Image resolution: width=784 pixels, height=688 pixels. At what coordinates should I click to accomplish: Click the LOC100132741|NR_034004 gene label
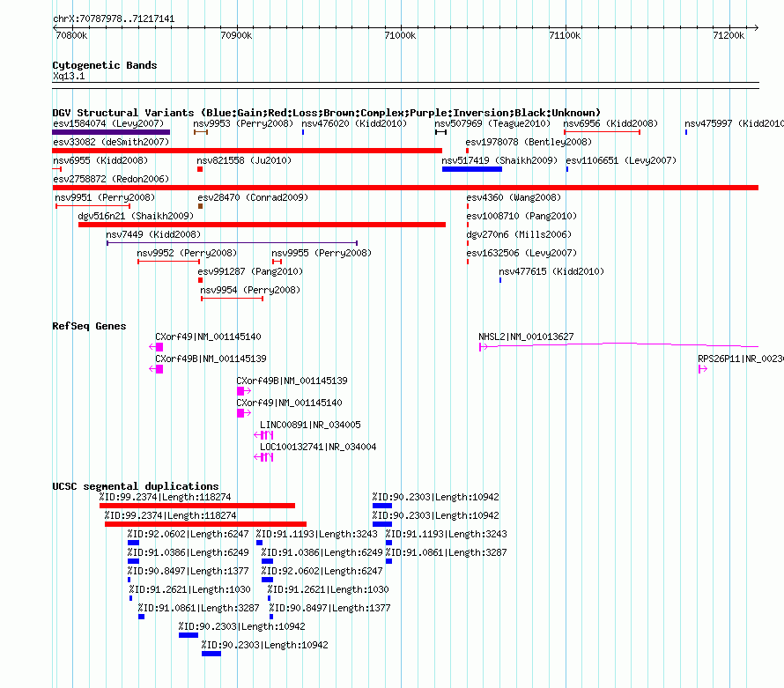coord(318,447)
